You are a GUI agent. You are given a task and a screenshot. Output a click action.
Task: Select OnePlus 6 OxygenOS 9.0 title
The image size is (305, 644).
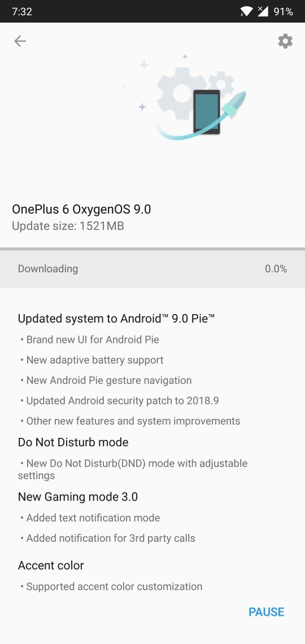[81, 210]
